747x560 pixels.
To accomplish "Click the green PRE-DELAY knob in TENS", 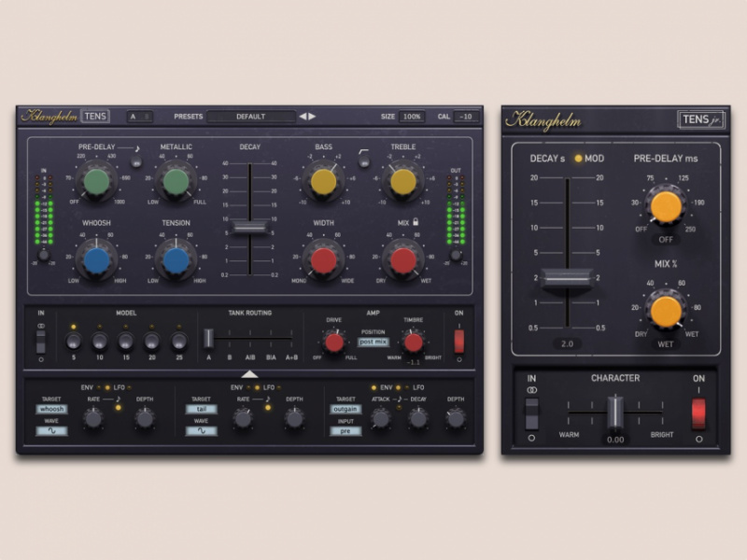I will click(x=96, y=181).
